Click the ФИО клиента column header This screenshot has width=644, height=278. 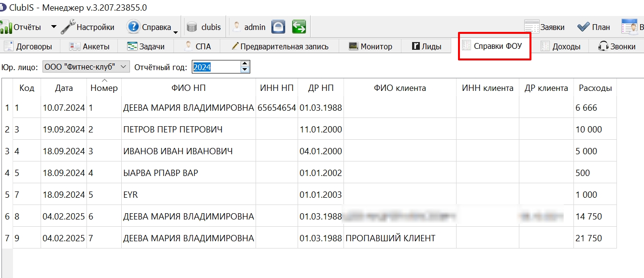coord(400,88)
